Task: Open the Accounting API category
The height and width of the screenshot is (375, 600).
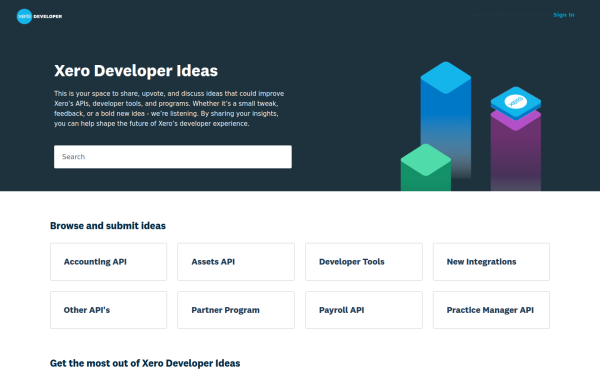Action: (108, 262)
